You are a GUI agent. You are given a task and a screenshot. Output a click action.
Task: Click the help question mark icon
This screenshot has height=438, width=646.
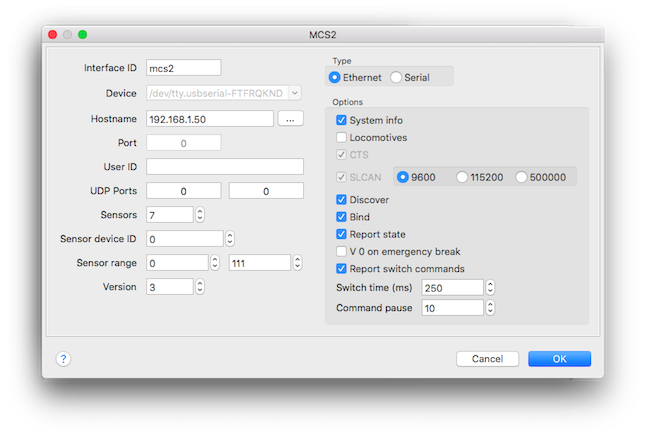[x=63, y=359]
